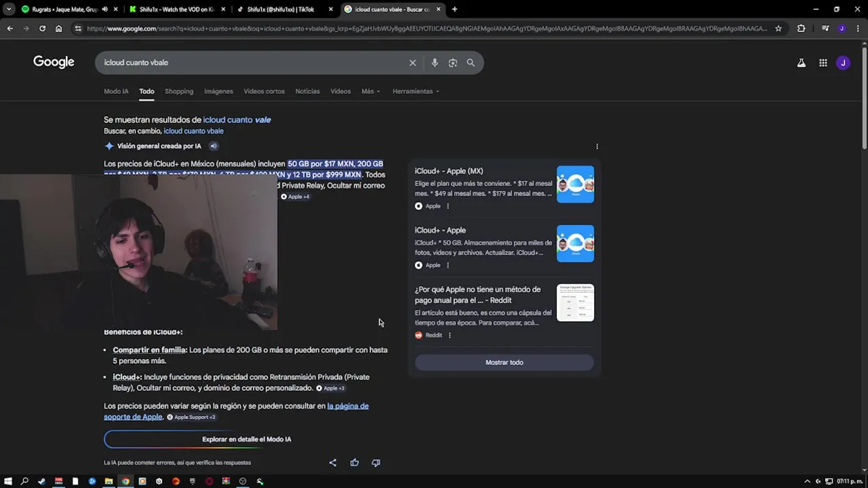Click Apple +3 source chip
The image size is (868, 488).
coord(330,388)
